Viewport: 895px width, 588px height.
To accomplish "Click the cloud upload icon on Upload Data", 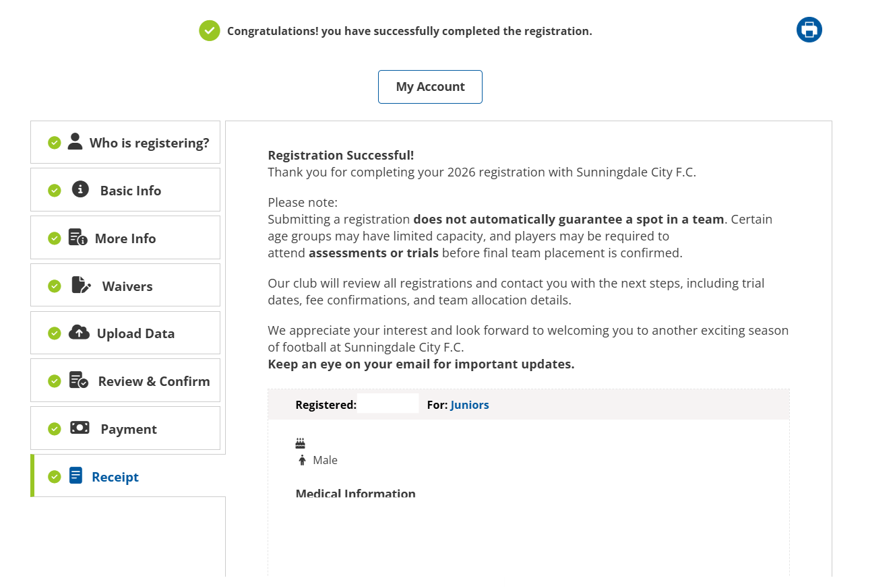I will [79, 333].
